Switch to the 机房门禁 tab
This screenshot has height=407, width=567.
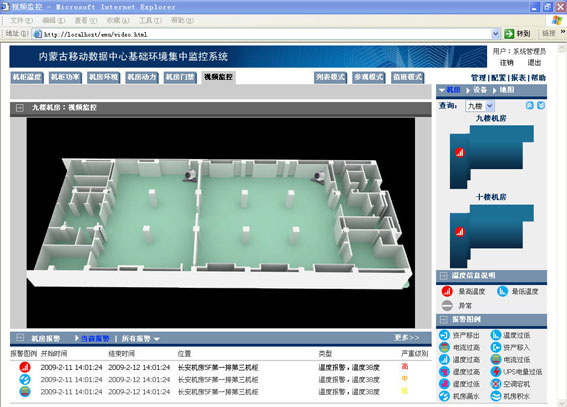tap(180, 77)
